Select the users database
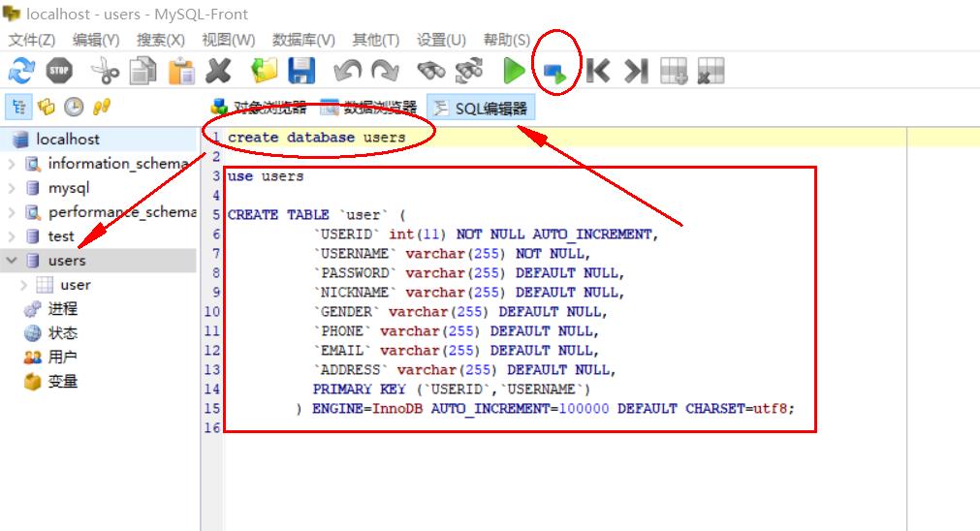The image size is (980, 531). pos(67,261)
